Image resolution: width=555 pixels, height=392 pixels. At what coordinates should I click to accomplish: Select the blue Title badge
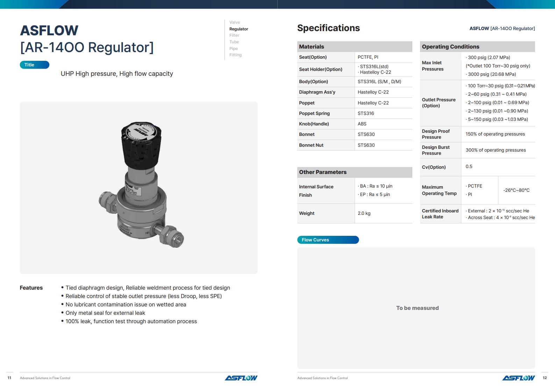34,65
